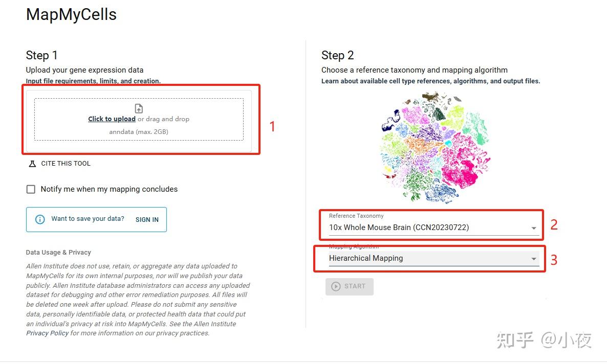Click the 'Click to upload' link

pyautogui.click(x=112, y=119)
